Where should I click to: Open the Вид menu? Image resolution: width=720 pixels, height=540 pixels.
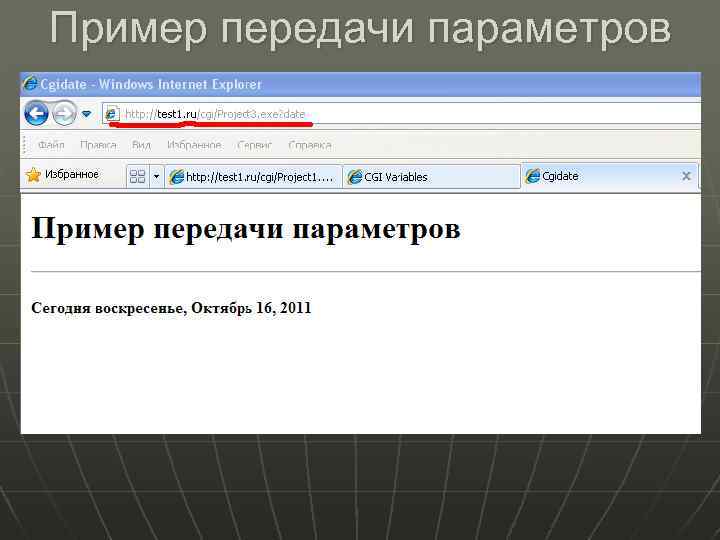141,145
